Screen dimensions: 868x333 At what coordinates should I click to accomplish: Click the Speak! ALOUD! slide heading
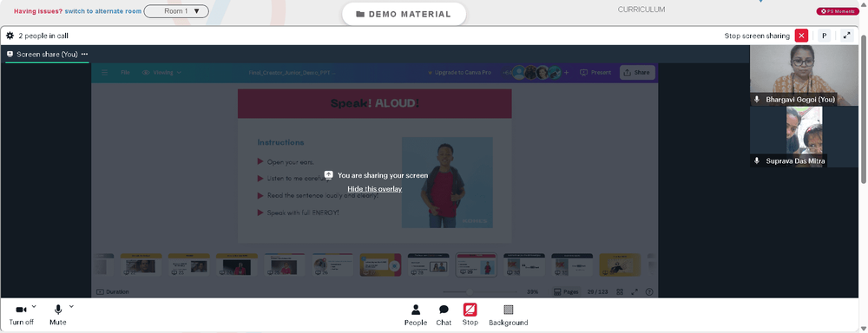375,103
